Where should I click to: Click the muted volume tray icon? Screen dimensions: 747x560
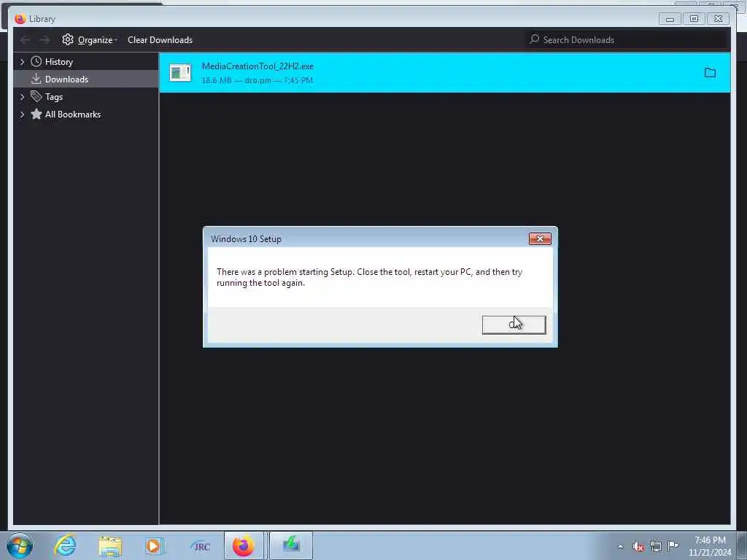click(x=638, y=547)
